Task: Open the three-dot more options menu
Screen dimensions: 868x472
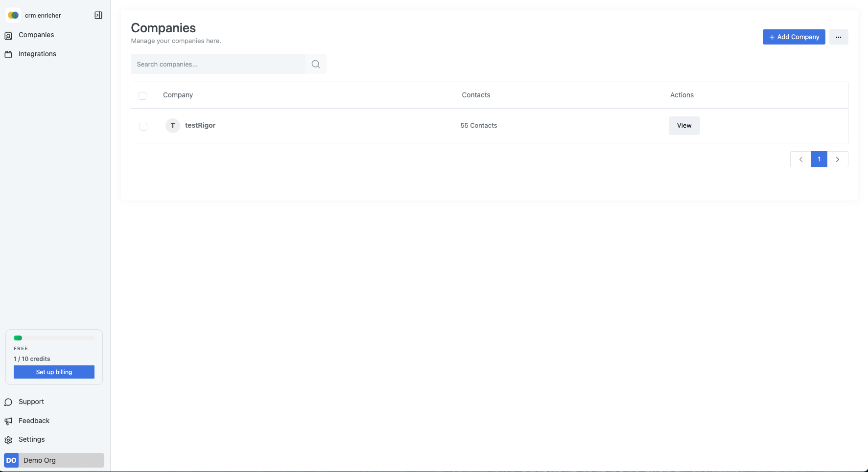Action: coord(839,37)
